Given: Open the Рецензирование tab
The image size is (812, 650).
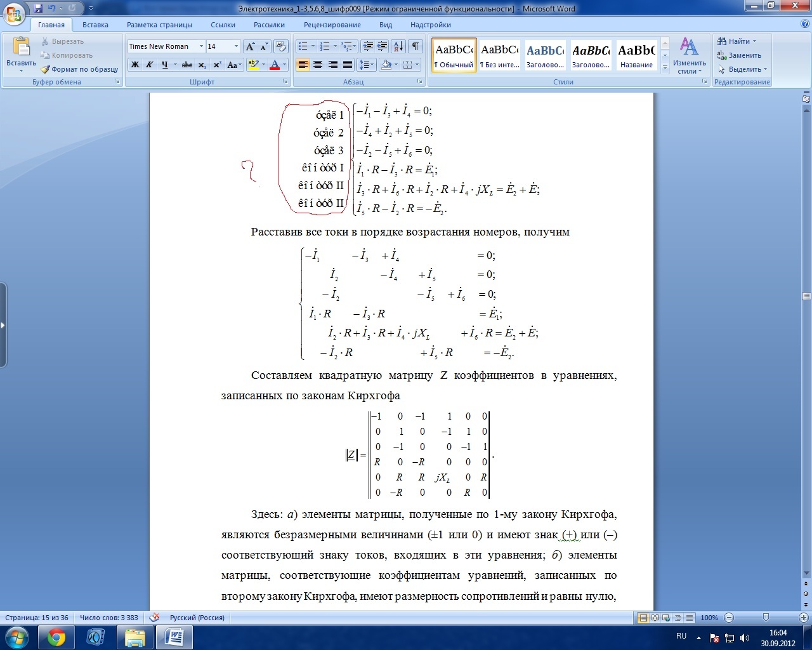Looking at the screenshot, I should 332,25.
